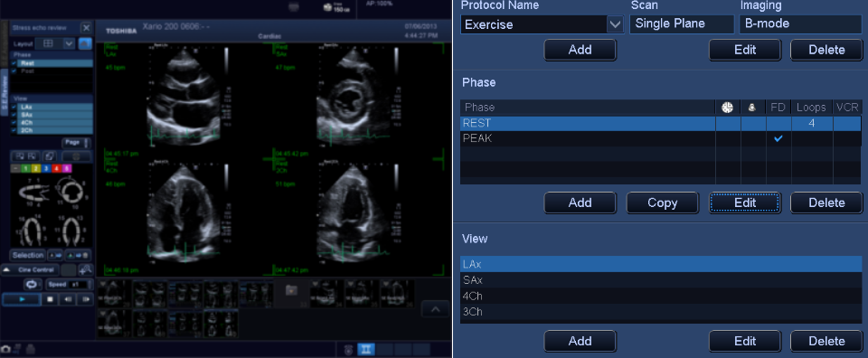
Task: Select the first thumbnail in top row
Action: coord(114,293)
